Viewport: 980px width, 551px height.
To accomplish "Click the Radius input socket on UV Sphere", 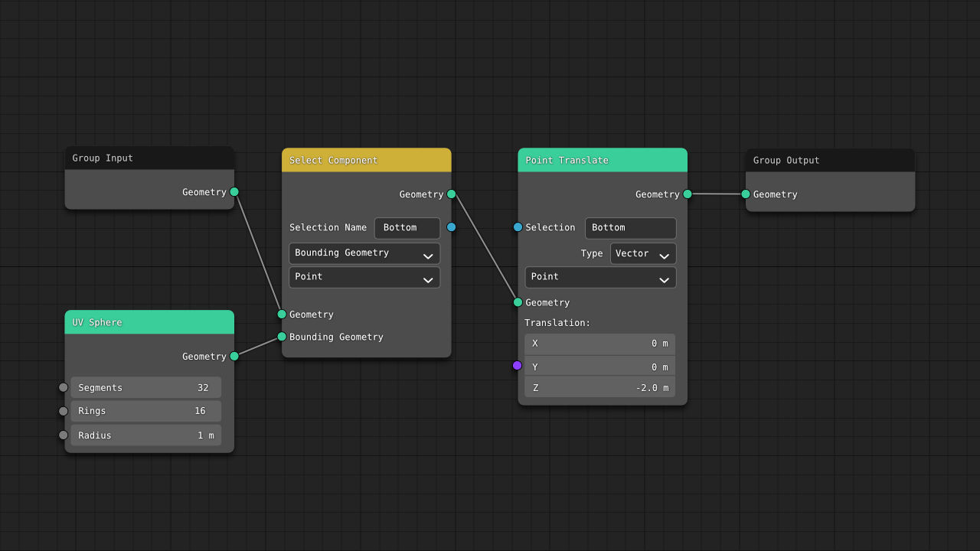I will 64,435.
